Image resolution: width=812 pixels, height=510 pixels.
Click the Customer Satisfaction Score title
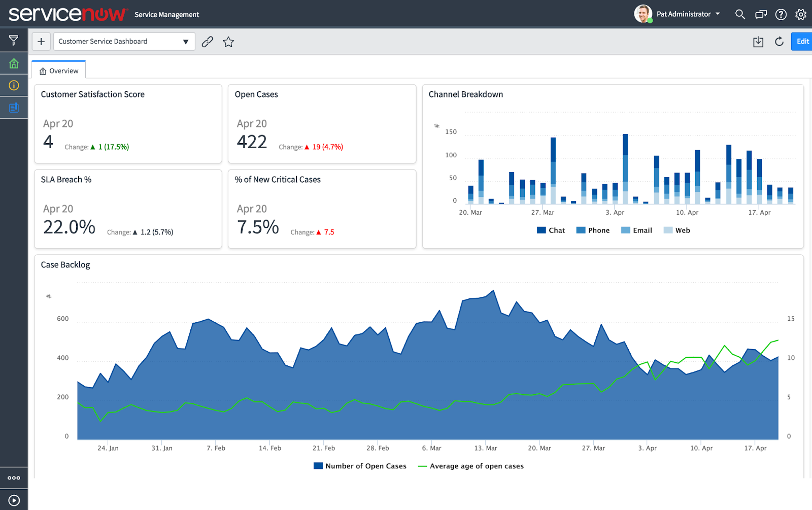(x=92, y=94)
